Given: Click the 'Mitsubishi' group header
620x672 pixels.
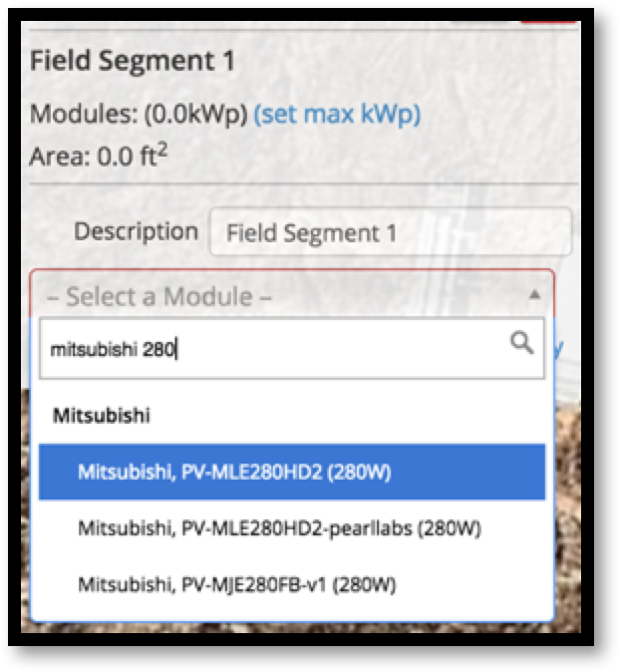Looking at the screenshot, I should pyautogui.click(x=101, y=416).
